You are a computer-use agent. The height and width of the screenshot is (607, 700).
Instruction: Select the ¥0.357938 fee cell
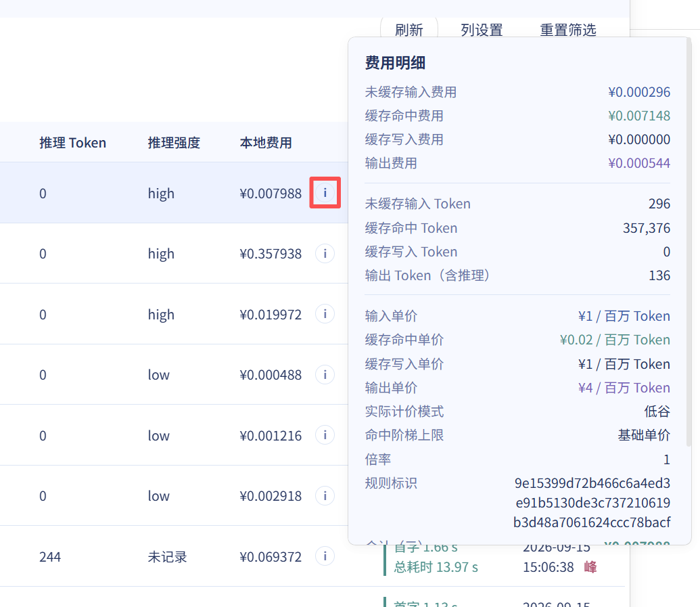271,254
